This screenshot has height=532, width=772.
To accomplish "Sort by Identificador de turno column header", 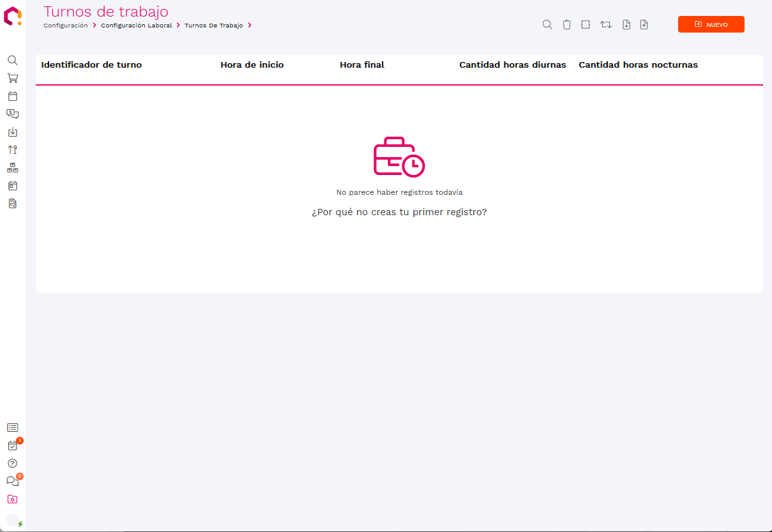I will pos(91,65).
